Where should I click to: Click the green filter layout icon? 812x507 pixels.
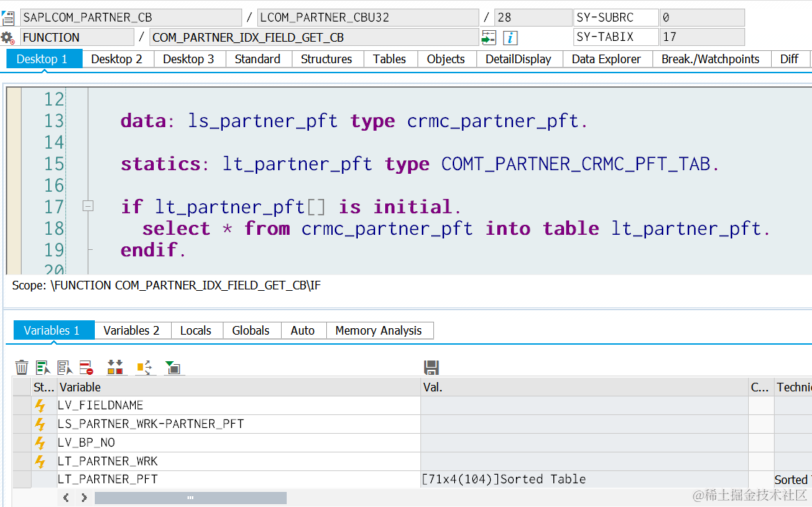tap(172, 367)
